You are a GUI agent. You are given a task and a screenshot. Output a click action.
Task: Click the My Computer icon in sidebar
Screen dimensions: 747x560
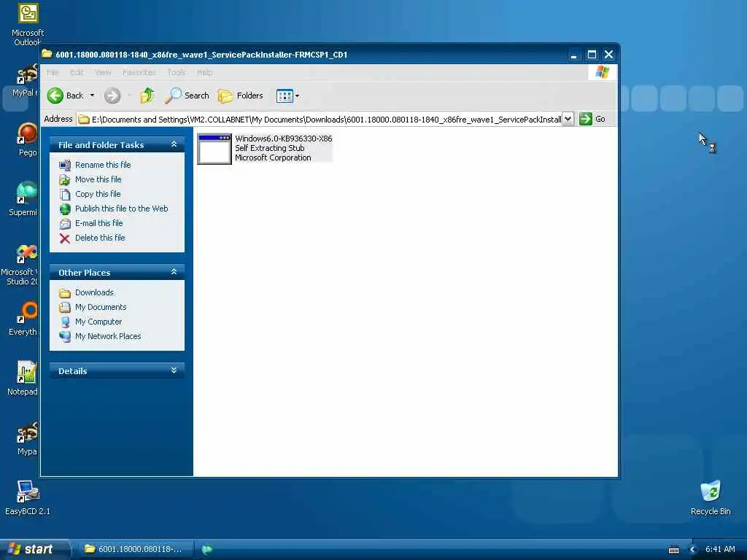point(65,322)
